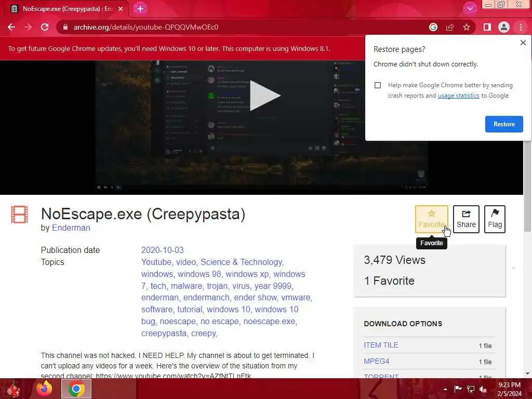The width and height of the screenshot is (532, 399).
Task: Open the clock showing 9:23 PM
Action: [x=510, y=389]
